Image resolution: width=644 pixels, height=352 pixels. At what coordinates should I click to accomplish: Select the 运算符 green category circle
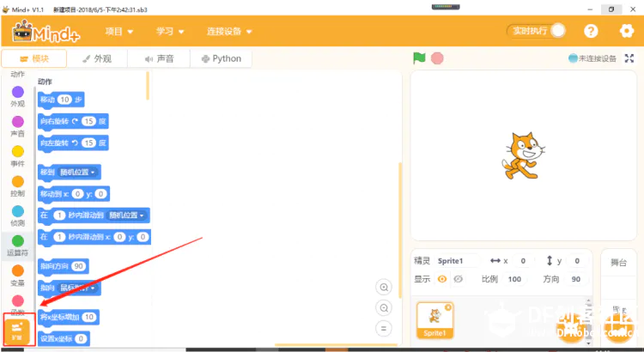(x=18, y=241)
